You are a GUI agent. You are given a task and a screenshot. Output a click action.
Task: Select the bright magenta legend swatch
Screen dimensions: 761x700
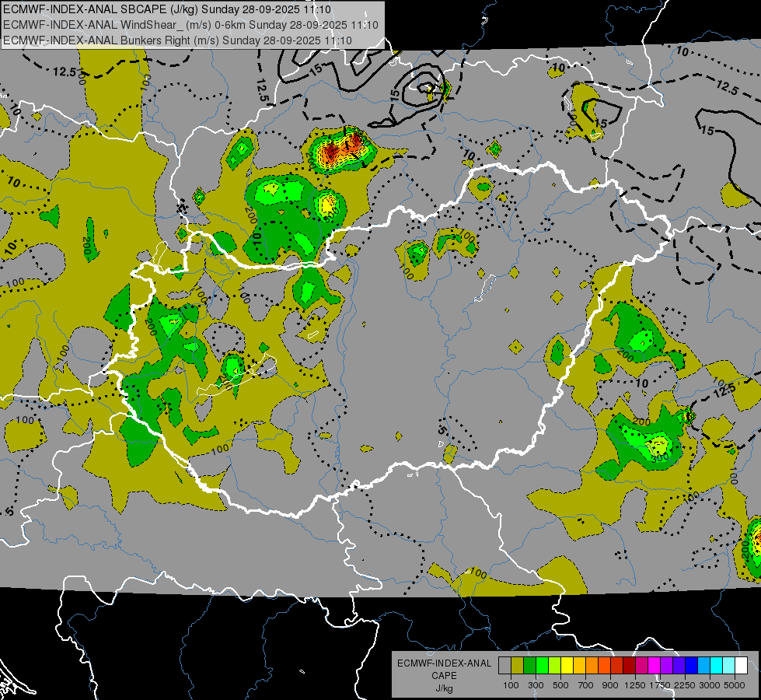(x=655, y=666)
